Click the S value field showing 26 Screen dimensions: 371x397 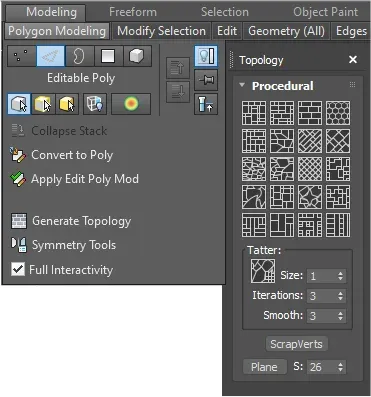(322, 367)
